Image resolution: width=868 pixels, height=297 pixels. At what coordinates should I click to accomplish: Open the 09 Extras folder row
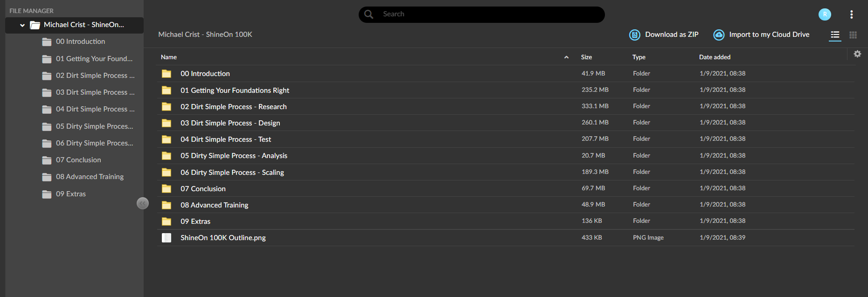[x=506, y=221]
